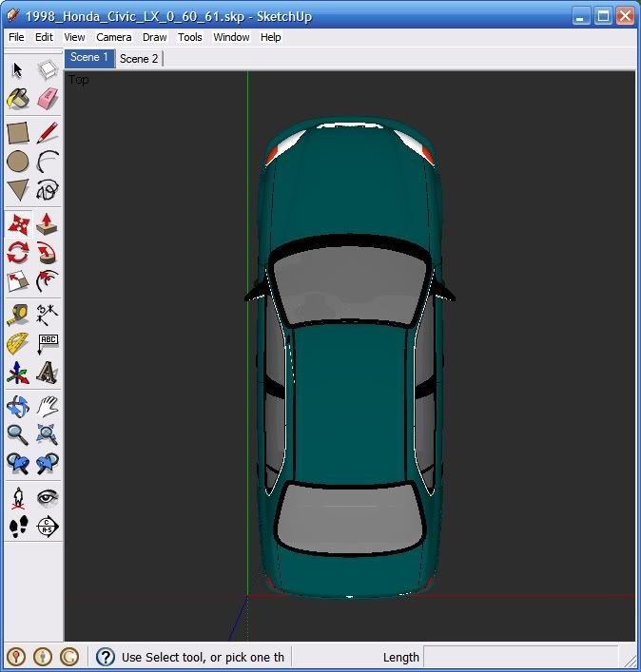Activate the Section Plane tool
Screen dimensions: 641x672
(x=48, y=527)
